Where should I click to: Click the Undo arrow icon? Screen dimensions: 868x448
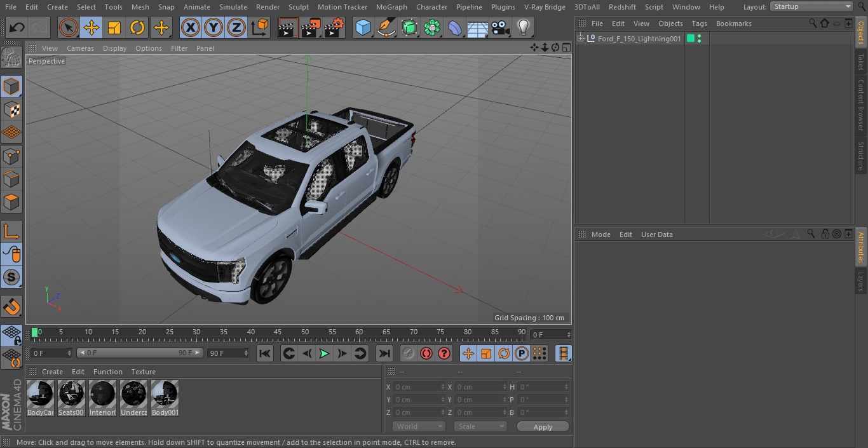17,27
